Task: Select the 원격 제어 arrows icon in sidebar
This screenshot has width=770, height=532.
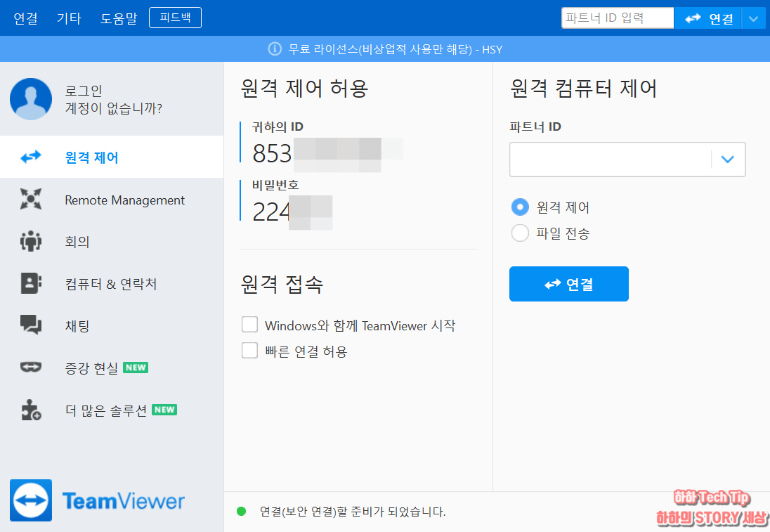Action: click(31, 157)
